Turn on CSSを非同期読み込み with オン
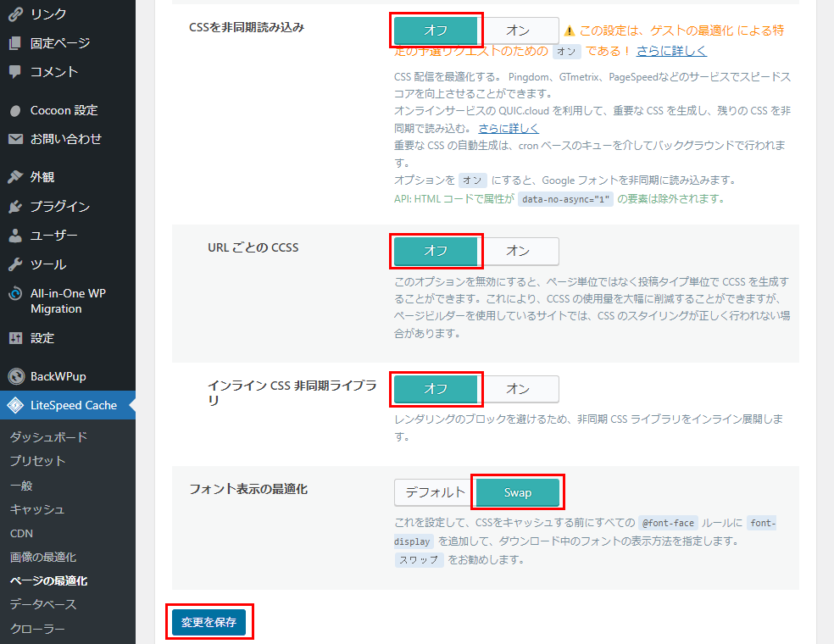Viewport: 834px width, 644px height. (518, 31)
